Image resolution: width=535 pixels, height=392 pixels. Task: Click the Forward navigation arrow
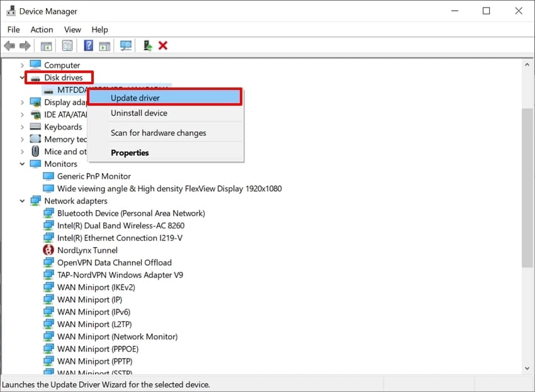[24, 45]
